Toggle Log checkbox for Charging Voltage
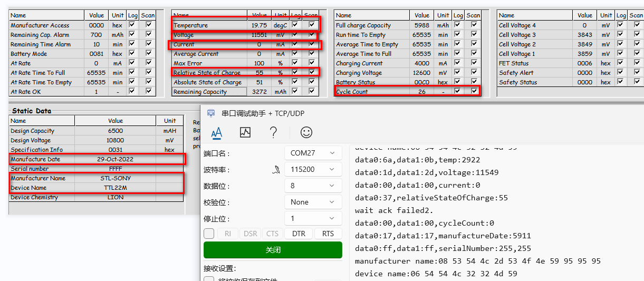The image size is (644, 281). tap(458, 72)
